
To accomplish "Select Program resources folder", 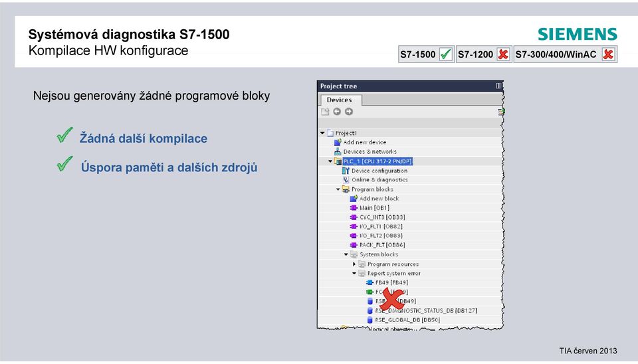I will pos(393,264).
